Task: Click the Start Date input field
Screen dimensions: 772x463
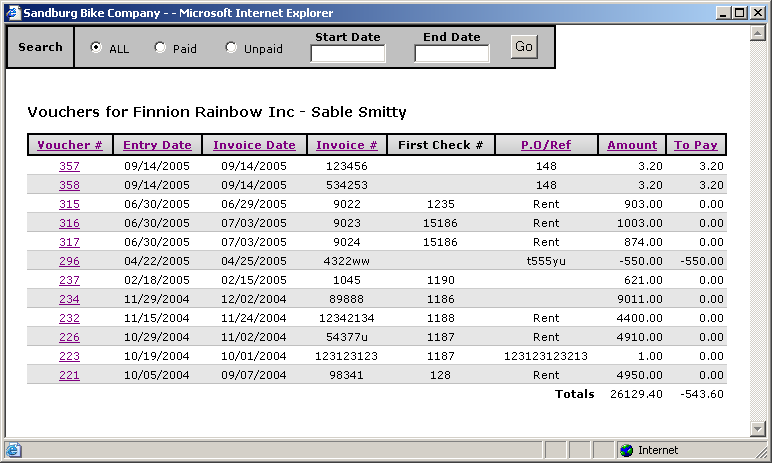Action: point(347,54)
